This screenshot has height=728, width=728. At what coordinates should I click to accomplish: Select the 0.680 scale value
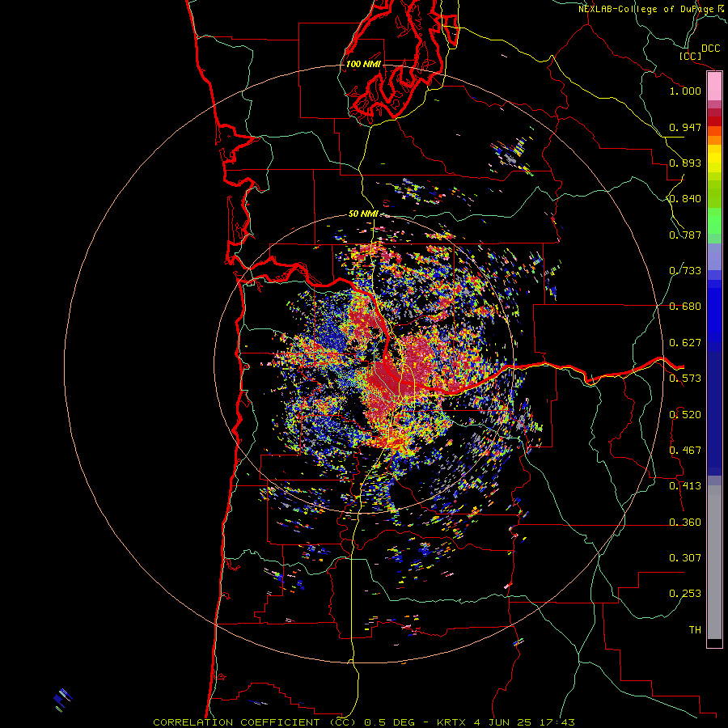pos(685,307)
